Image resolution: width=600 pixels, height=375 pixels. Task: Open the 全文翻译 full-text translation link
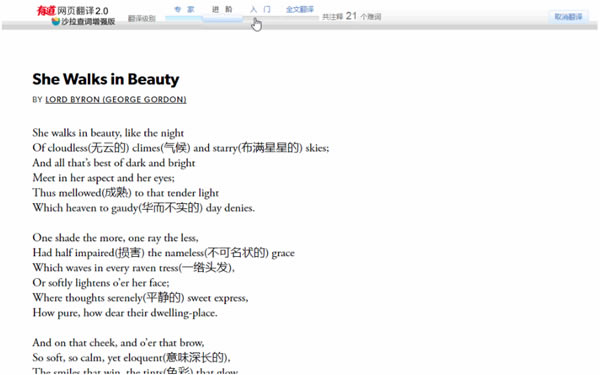[300, 9]
